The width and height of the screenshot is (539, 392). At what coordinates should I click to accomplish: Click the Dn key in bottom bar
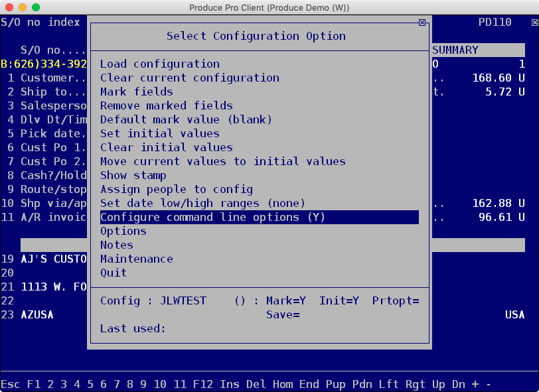(458, 384)
